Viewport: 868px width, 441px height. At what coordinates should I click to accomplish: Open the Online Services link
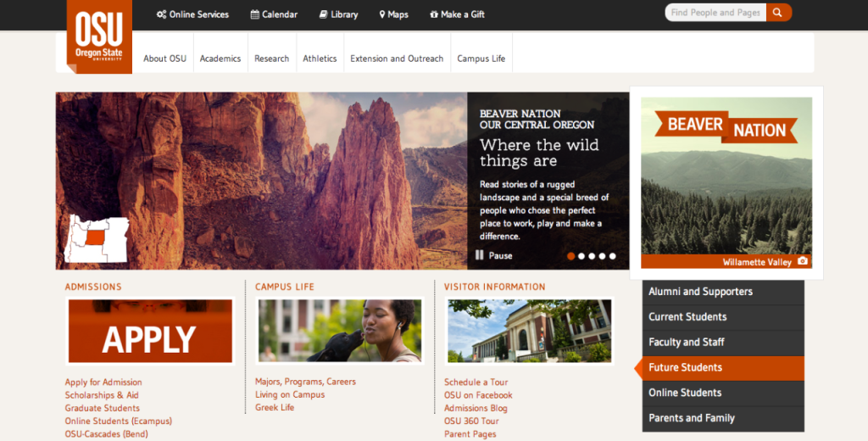click(198, 14)
